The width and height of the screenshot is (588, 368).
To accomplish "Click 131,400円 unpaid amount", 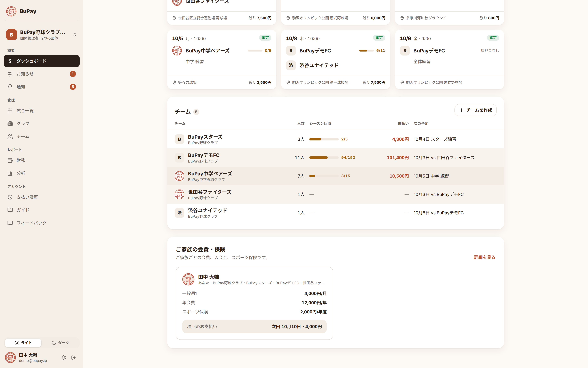I will coord(398,157).
